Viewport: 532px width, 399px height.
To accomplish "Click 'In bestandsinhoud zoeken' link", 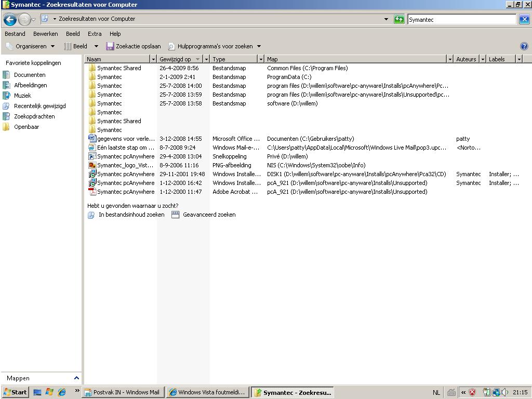I will point(131,215).
